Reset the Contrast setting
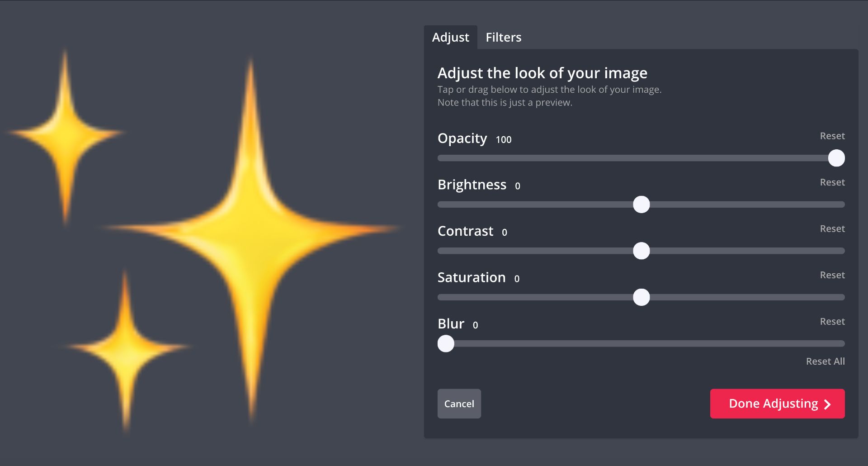Viewport: 868px width, 466px height. click(832, 228)
